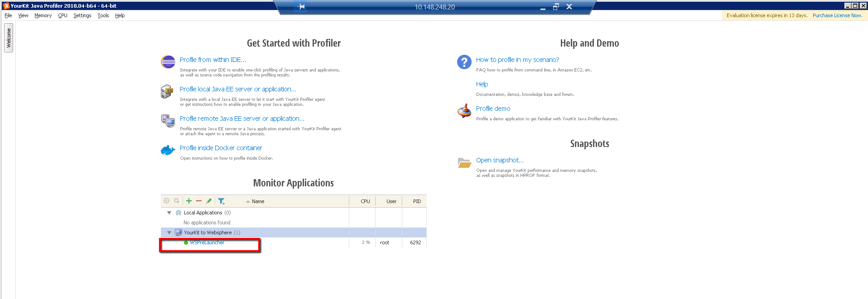
Task: Click the pin icon in remote session bar
Action: [301, 6]
